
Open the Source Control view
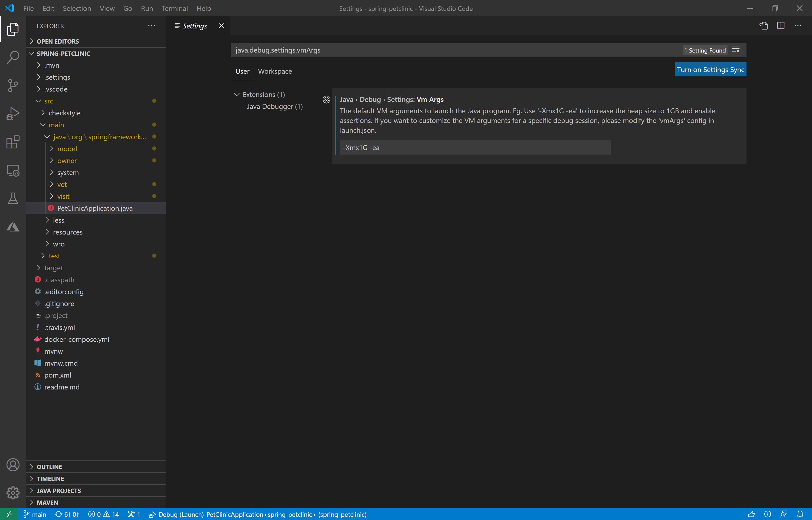click(x=13, y=85)
